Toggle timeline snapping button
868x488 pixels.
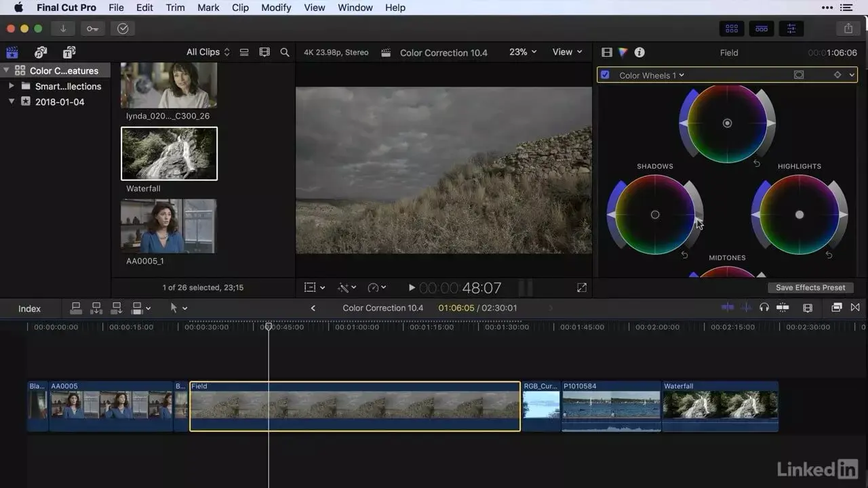point(783,308)
